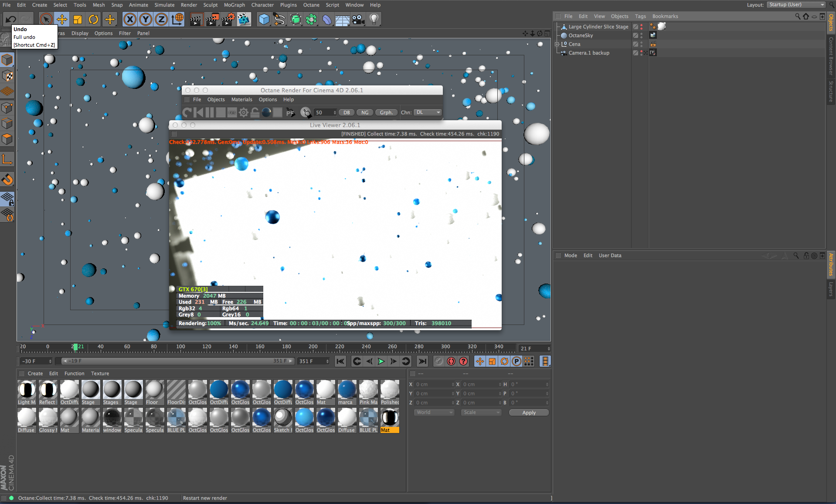Open the World coordinate dropdown
This screenshot has height=504, width=836.
[x=434, y=413]
